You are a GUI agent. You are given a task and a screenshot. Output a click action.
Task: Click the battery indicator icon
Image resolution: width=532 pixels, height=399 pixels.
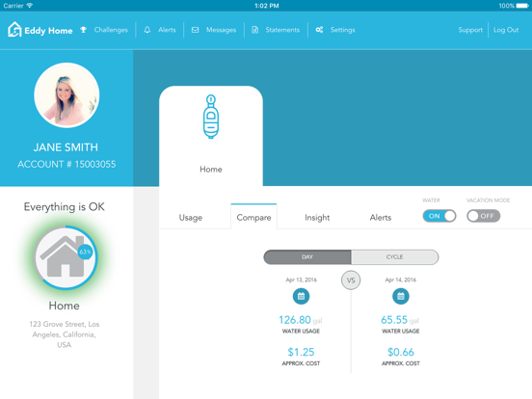(522, 6)
